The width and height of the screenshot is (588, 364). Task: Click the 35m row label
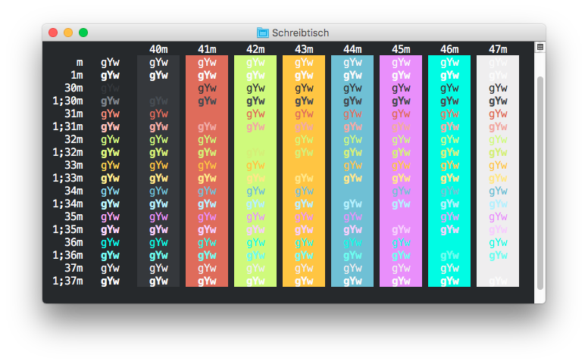pos(73,216)
